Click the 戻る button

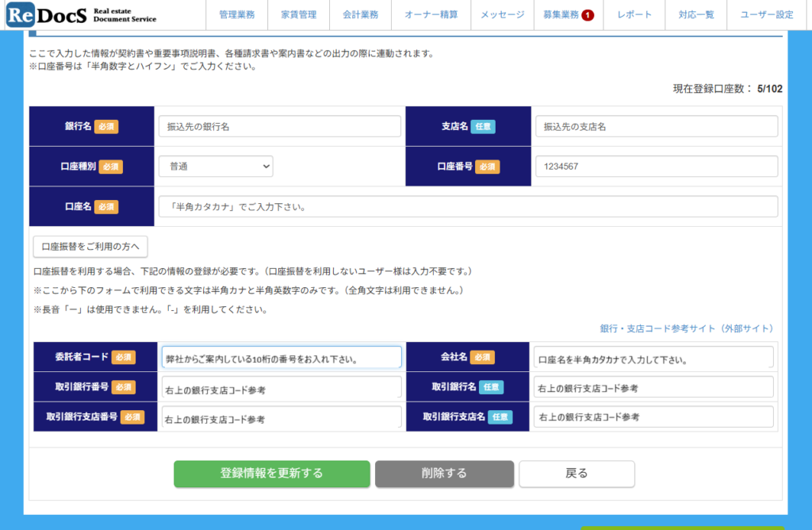[576, 474]
